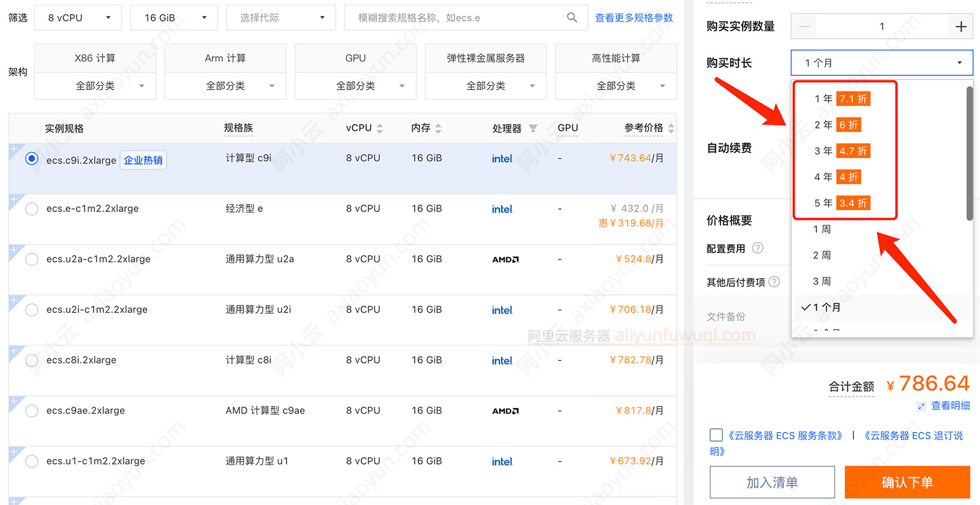Expand plus corner of ecs.e-c1m2.2xlarge row
This screenshot has height=505, width=980.
(x=13, y=199)
